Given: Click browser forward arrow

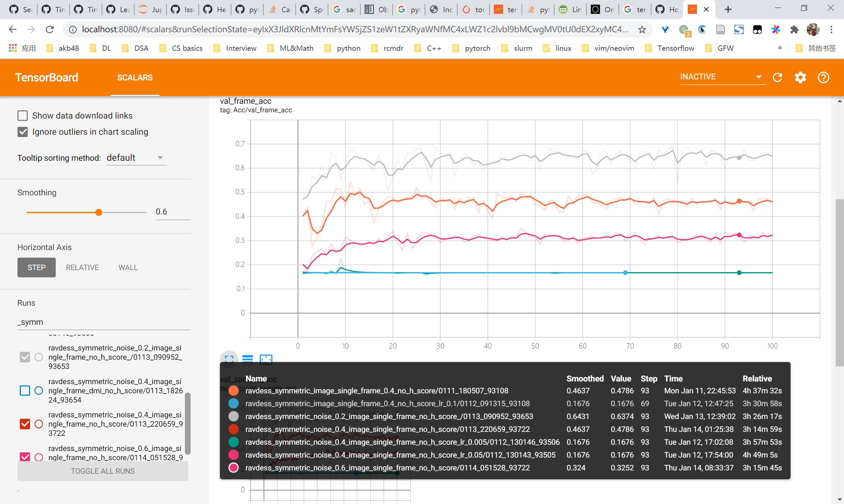Looking at the screenshot, I should 31,30.
